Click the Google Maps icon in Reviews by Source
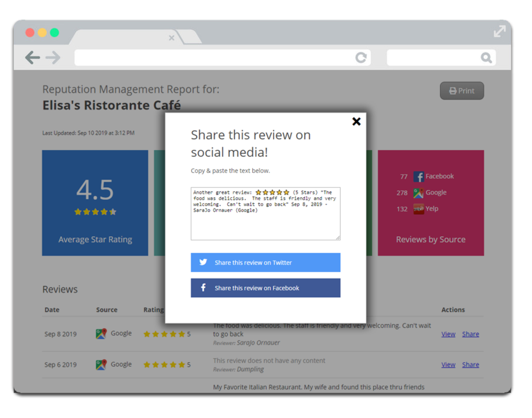The height and width of the screenshot is (418, 532). coord(418,193)
